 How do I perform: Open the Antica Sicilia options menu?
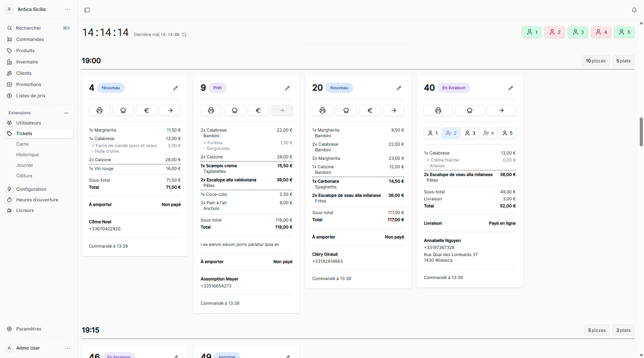click(67, 9)
